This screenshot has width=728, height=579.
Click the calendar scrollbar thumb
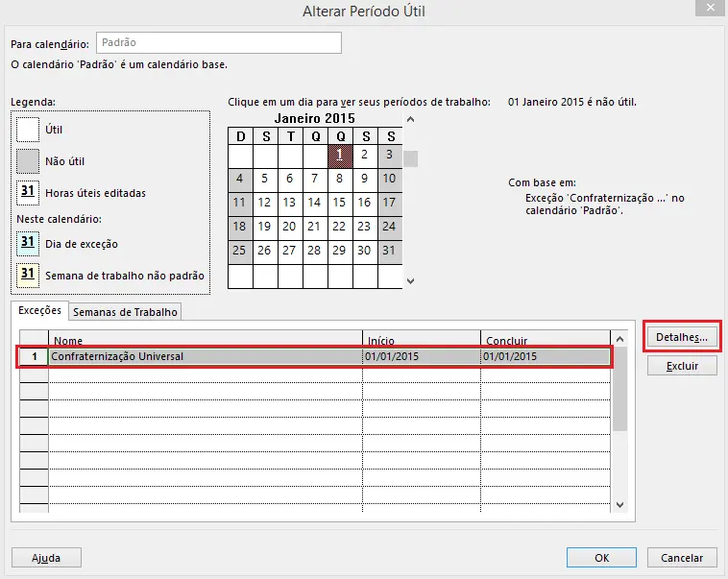[410, 158]
